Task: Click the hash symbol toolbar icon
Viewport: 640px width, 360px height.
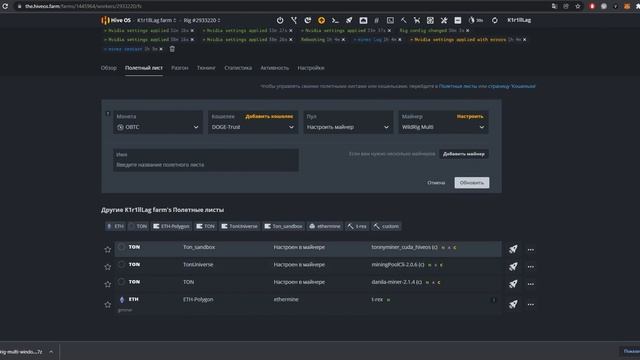Action: pyautogui.click(x=376, y=20)
